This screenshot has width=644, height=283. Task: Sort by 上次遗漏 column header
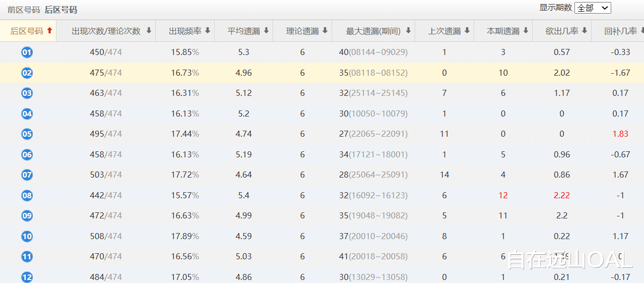pyautogui.click(x=444, y=31)
